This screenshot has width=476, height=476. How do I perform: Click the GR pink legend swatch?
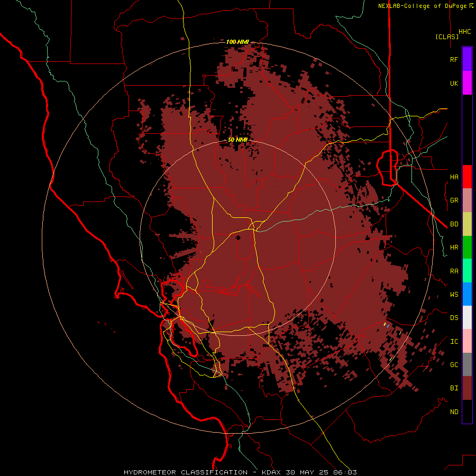click(x=467, y=200)
